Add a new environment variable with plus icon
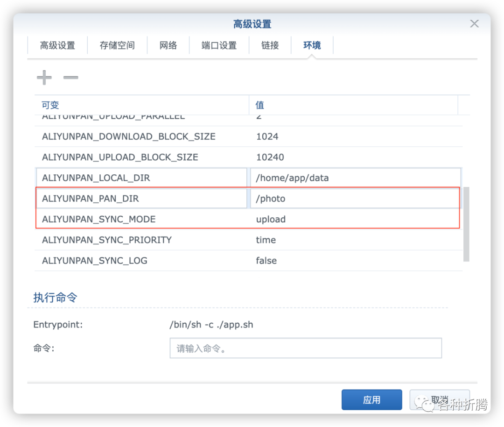 [x=44, y=78]
